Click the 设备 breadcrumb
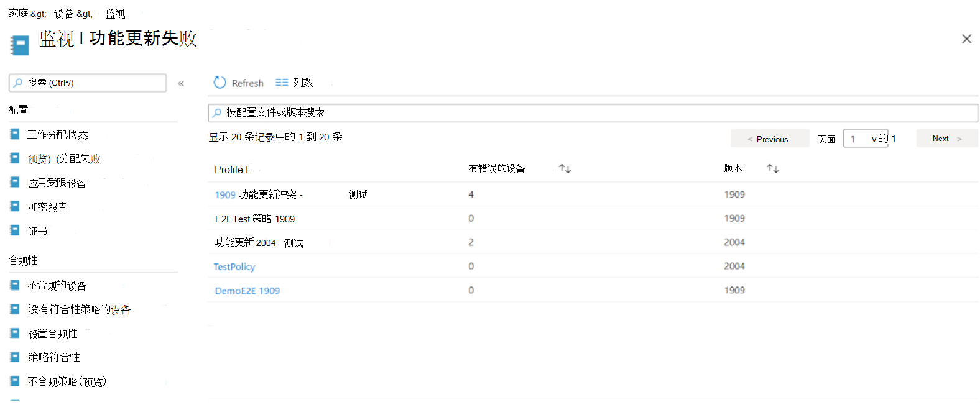This screenshot has height=405, width=980. (x=64, y=14)
